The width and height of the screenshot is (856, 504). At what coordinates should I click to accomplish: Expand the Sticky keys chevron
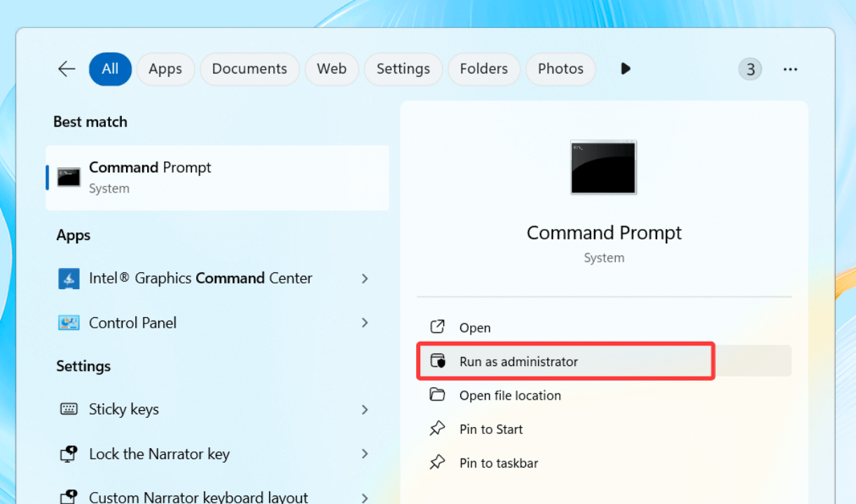[365, 409]
